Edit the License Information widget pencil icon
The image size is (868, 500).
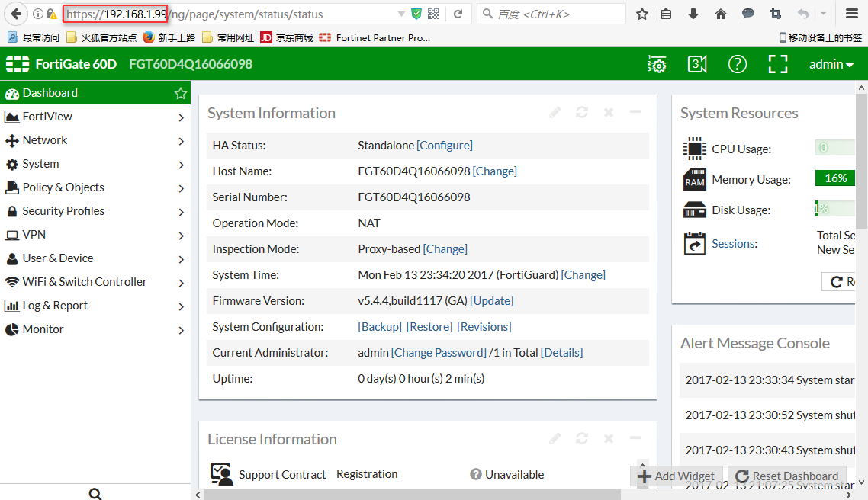[x=555, y=438]
